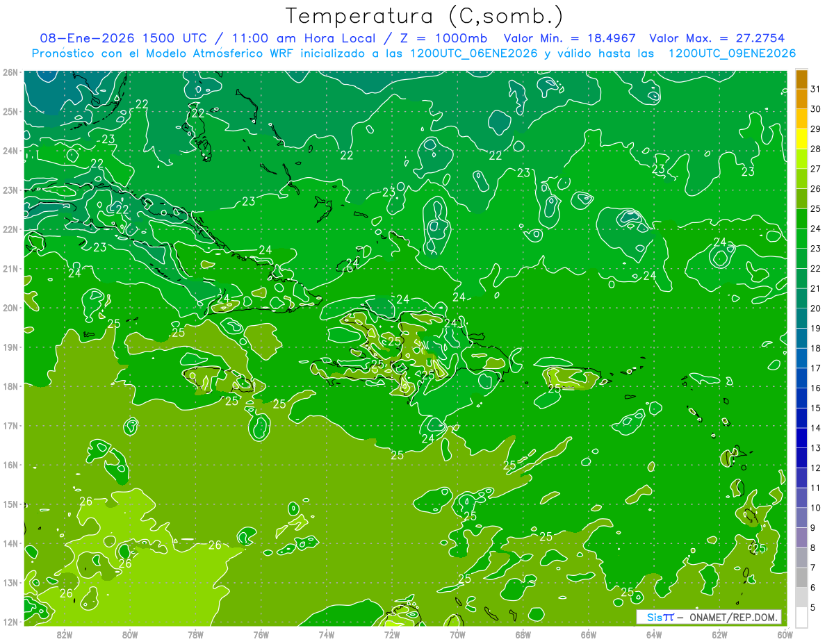Click legend value 13

(x=815, y=447)
